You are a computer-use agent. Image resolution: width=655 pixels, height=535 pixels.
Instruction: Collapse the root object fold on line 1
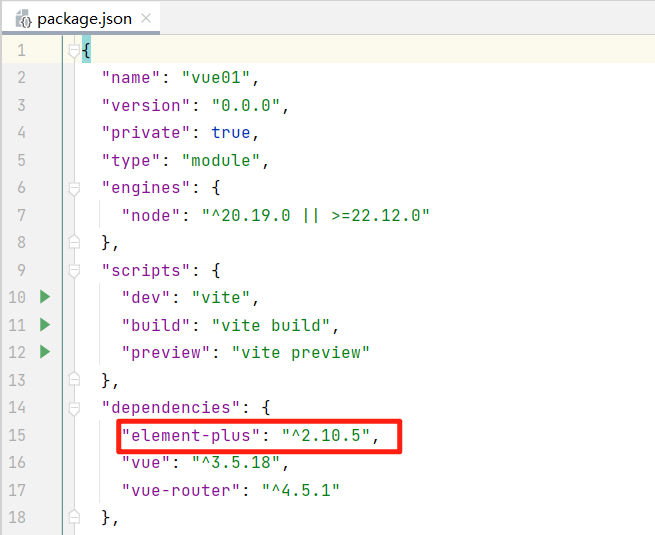[x=74, y=51]
